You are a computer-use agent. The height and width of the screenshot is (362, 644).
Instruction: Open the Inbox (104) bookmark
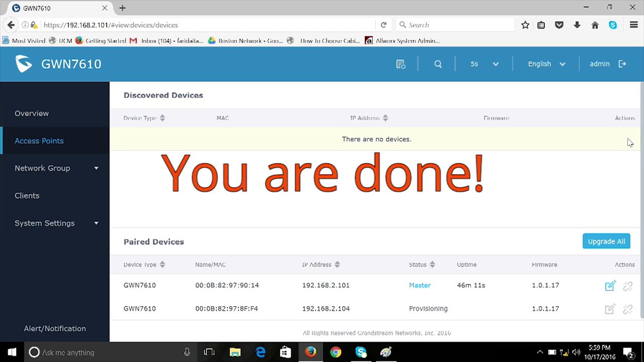[x=167, y=41]
